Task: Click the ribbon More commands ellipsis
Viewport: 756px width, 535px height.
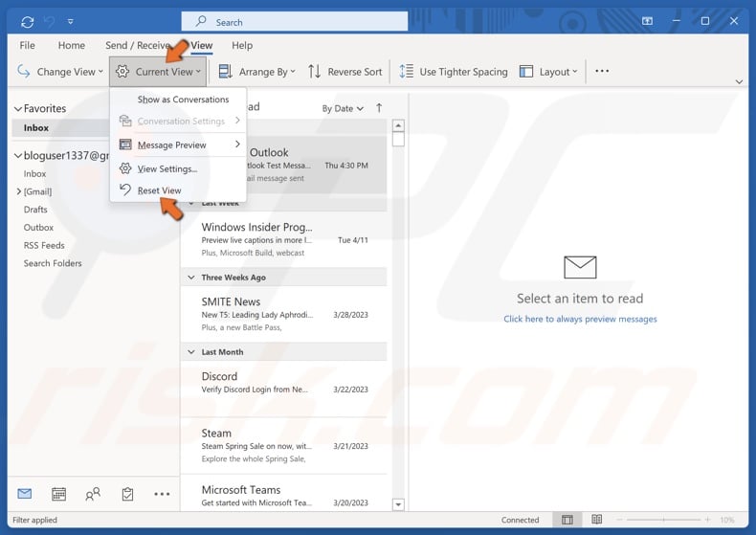Action: 602,72
